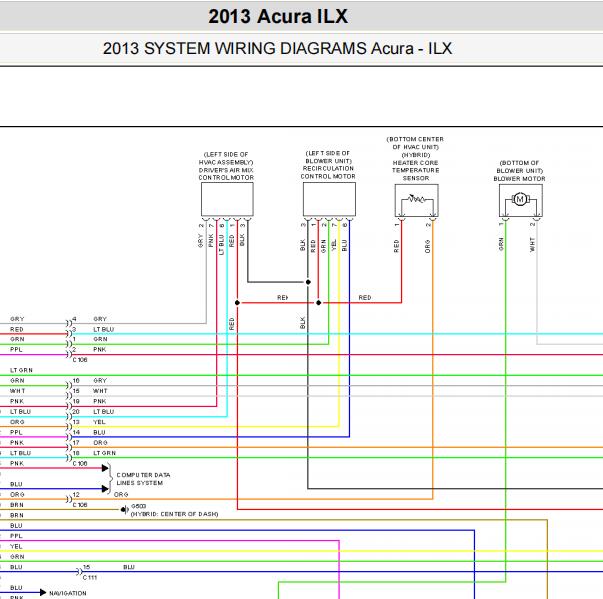This screenshot has width=603, height=599.
Task: Click the Blower Motor label text
Action: point(519,171)
